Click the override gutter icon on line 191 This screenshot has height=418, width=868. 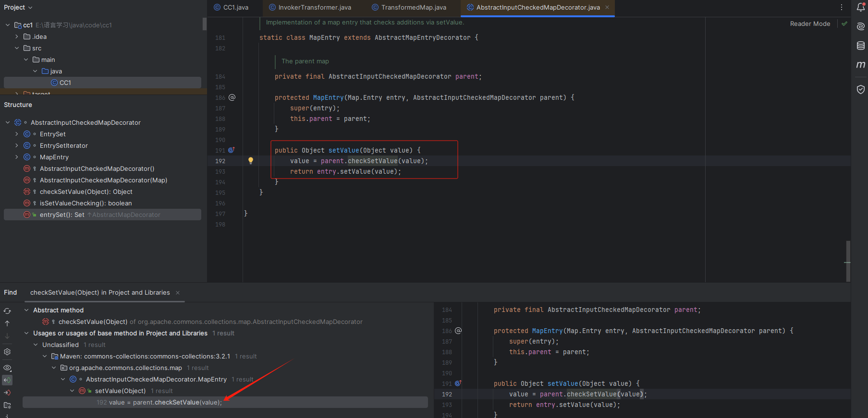click(231, 150)
